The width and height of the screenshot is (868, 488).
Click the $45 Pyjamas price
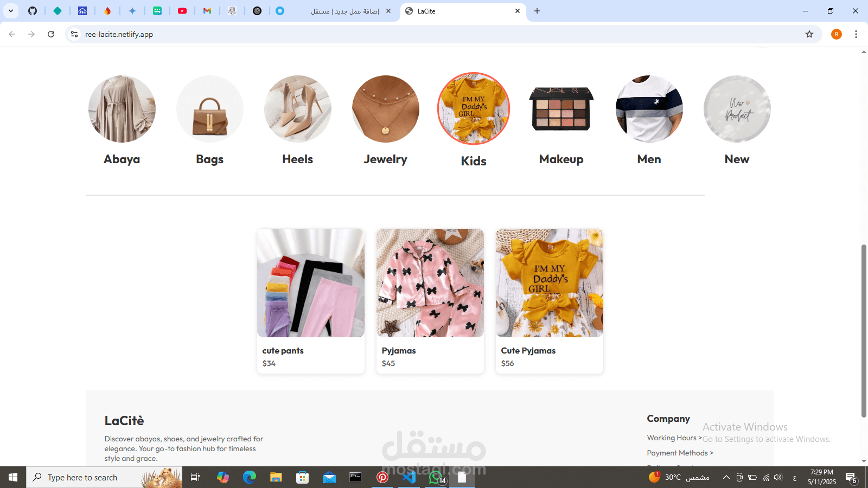[x=388, y=363]
